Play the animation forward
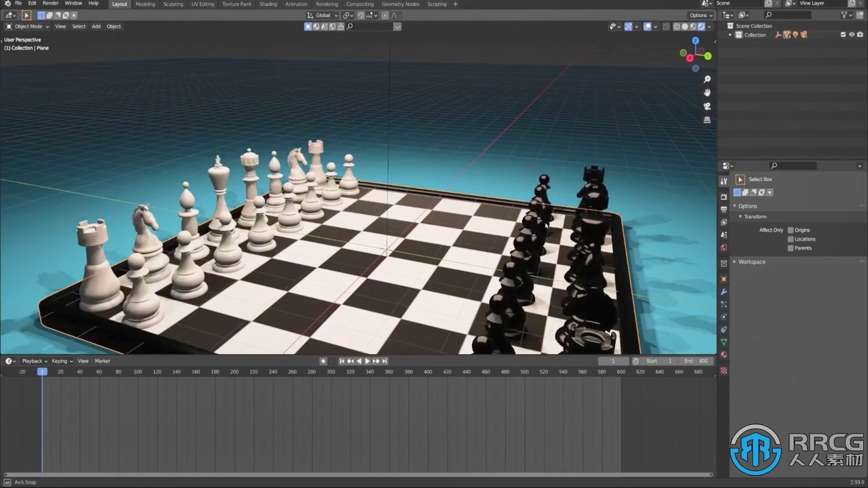This screenshot has width=868, height=488. (x=368, y=361)
